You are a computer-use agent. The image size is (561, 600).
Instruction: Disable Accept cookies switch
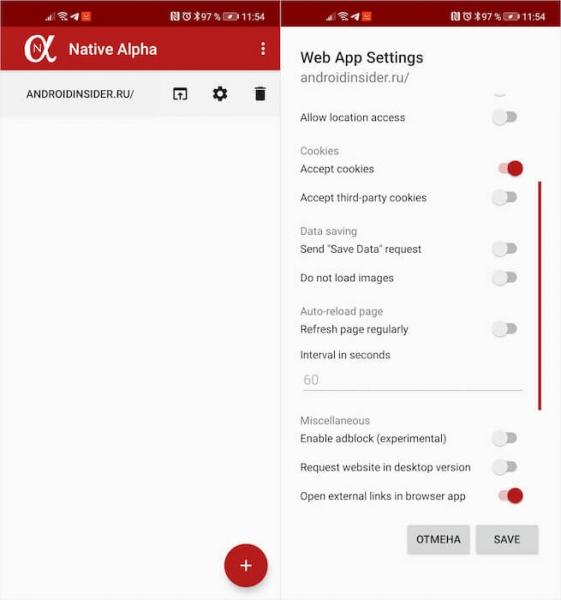click(511, 168)
